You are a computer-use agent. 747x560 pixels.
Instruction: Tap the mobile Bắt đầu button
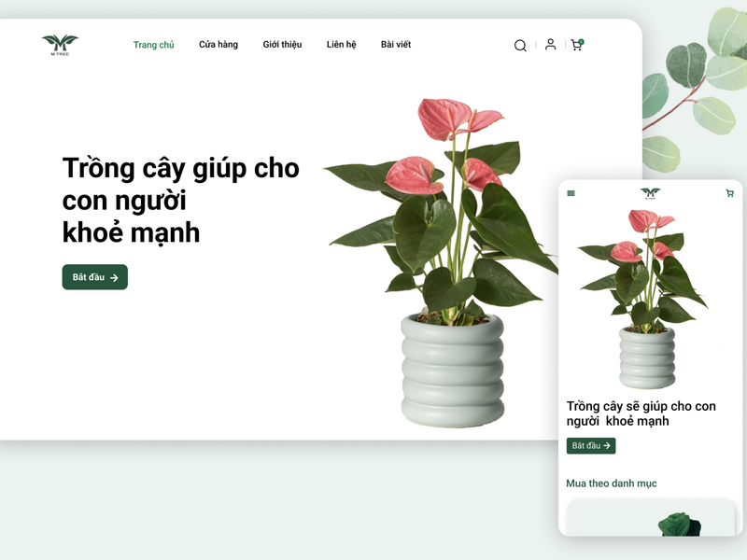click(x=591, y=446)
